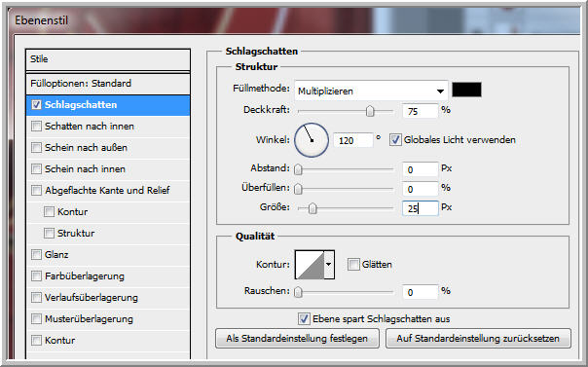Open the Kontur curve thumbnail preview
Image resolution: width=588 pixels, height=367 pixels.
coord(310,265)
